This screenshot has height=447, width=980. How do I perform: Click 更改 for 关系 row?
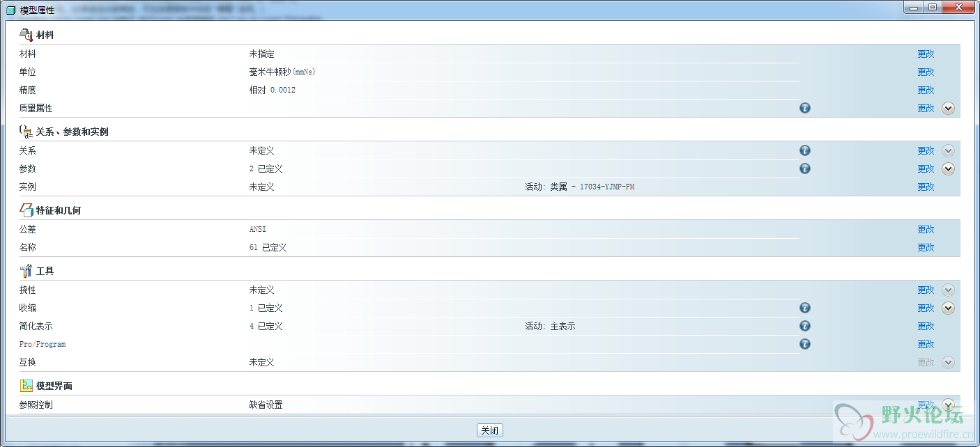[x=926, y=150]
